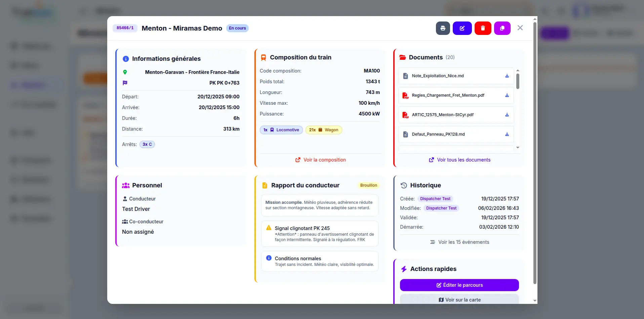Select the 3x C stops badge
Viewport: 644px width, 319px height.
pyautogui.click(x=147, y=144)
